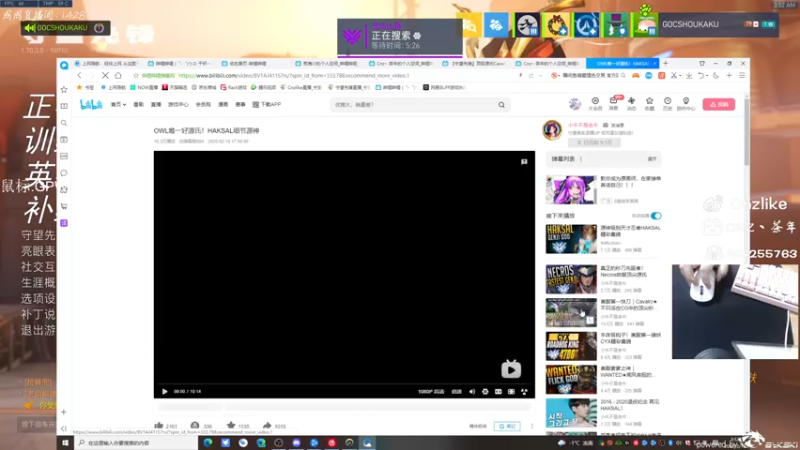Share the video with the arrow icon
800x450 pixels.
267,425
